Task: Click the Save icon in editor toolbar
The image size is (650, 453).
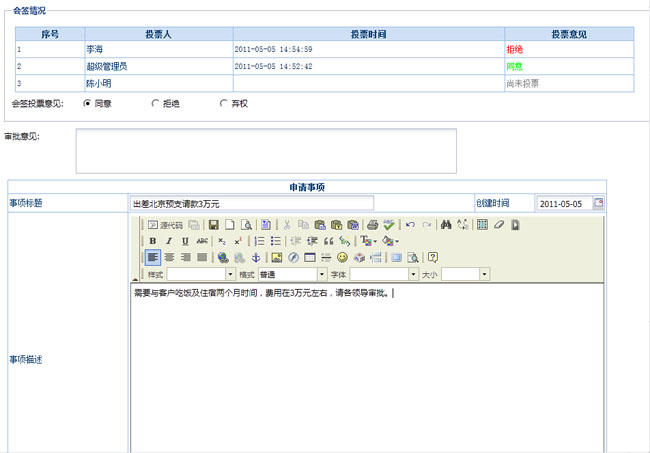Action: click(213, 225)
